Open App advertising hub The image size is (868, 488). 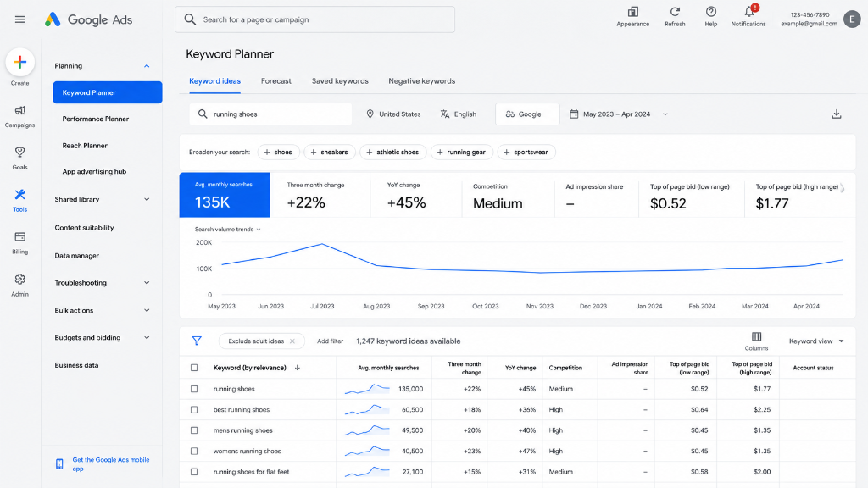tap(94, 171)
